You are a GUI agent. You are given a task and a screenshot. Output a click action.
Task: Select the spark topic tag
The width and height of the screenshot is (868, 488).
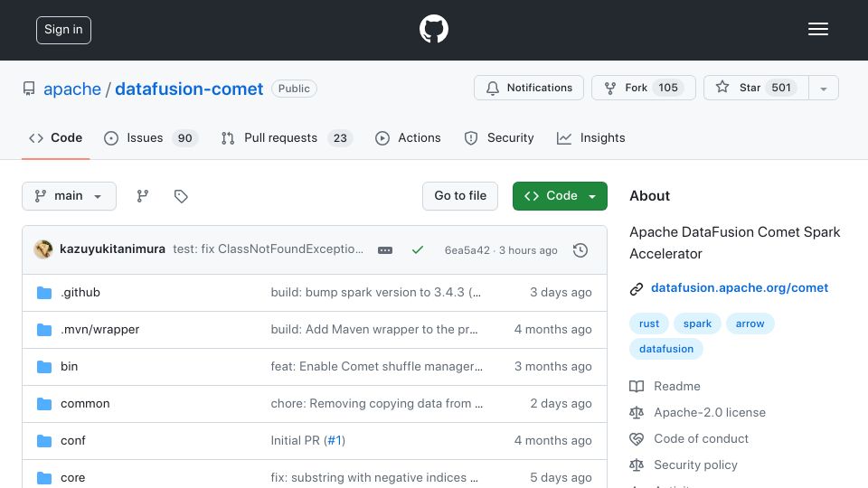[x=697, y=324]
